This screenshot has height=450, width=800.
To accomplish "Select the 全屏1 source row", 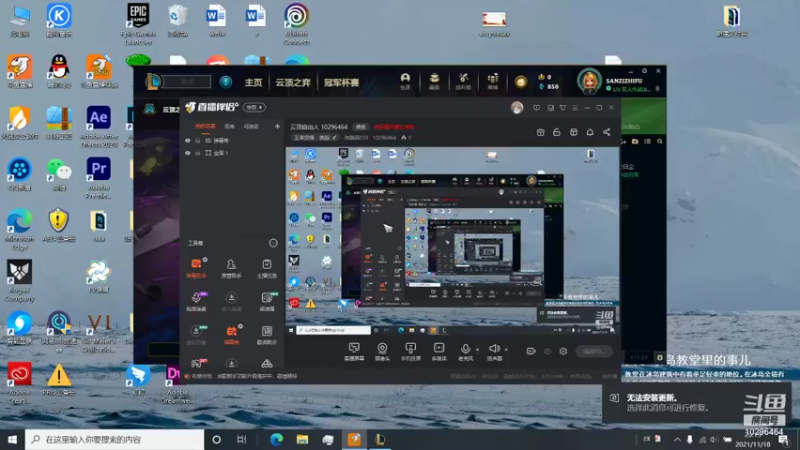I will point(232,153).
